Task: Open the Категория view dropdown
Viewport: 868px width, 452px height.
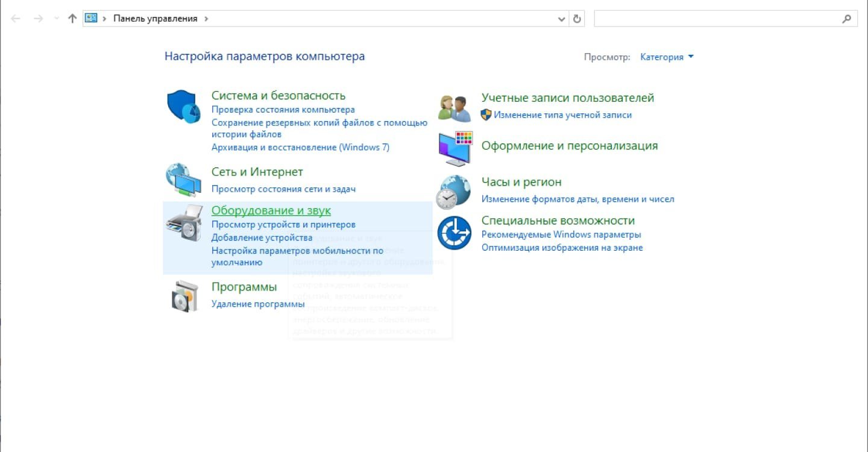Action: point(667,57)
